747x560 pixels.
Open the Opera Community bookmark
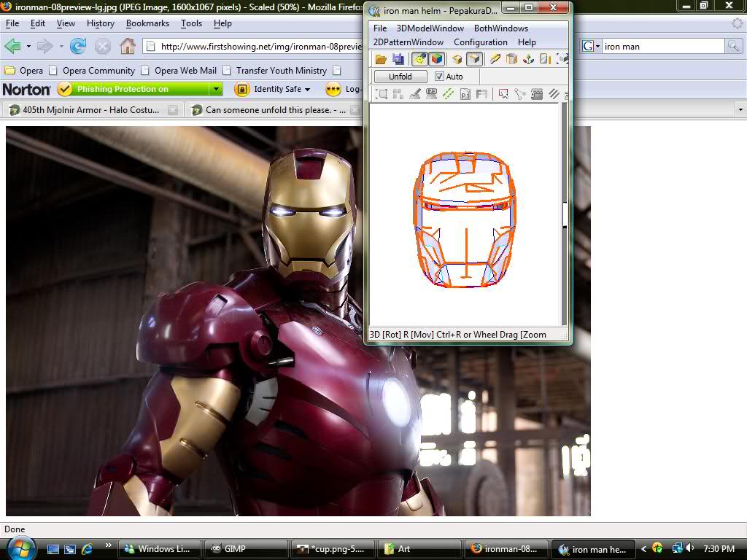tap(93, 71)
